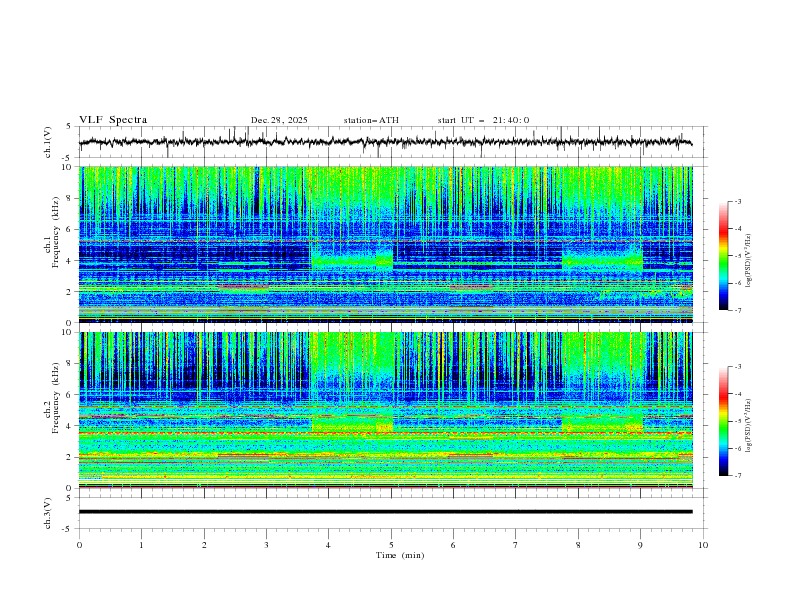Viewport: 792px width, 612px height.
Task: Click the ch.1 voltage waveform trace
Action: (x=385, y=142)
